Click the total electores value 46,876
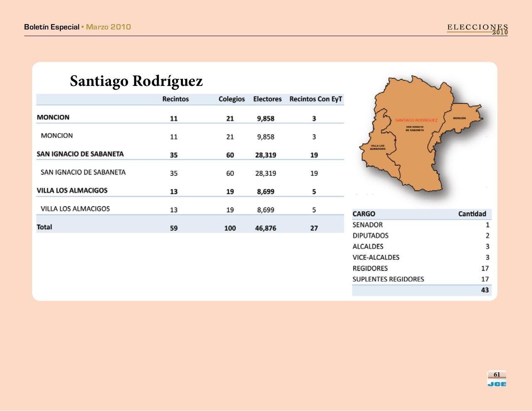This screenshot has height=411, width=532. pos(266,228)
